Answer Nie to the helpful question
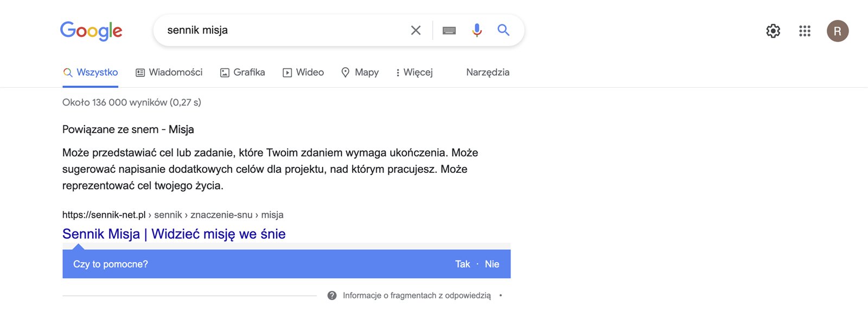The height and width of the screenshot is (331, 868). (x=492, y=264)
